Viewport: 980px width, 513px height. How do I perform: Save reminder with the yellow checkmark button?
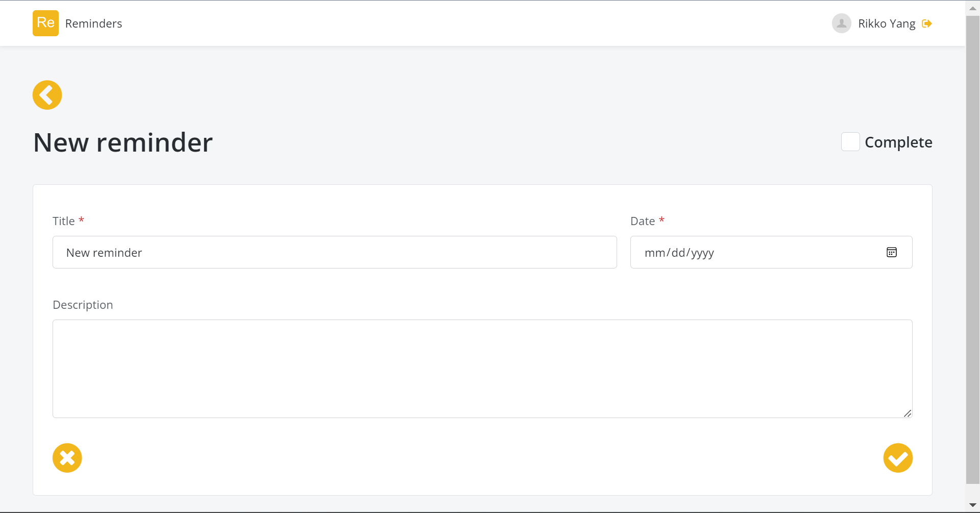click(898, 458)
